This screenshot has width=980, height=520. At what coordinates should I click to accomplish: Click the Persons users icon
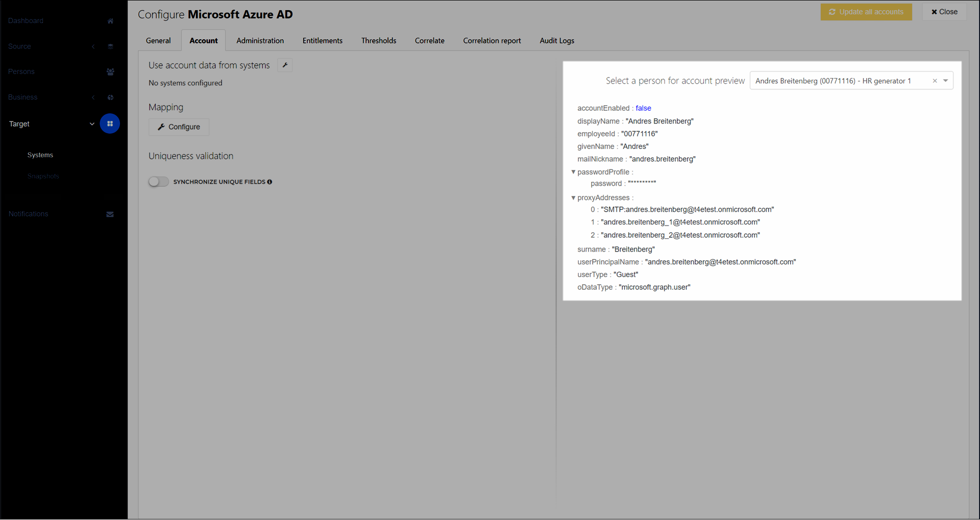(110, 72)
